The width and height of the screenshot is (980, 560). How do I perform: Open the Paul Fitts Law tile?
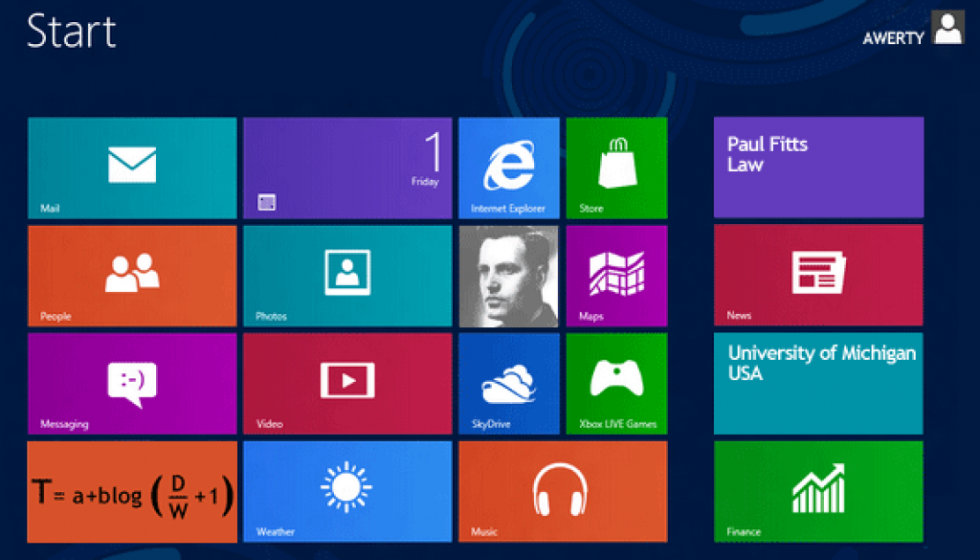click(x=819, y=168)
